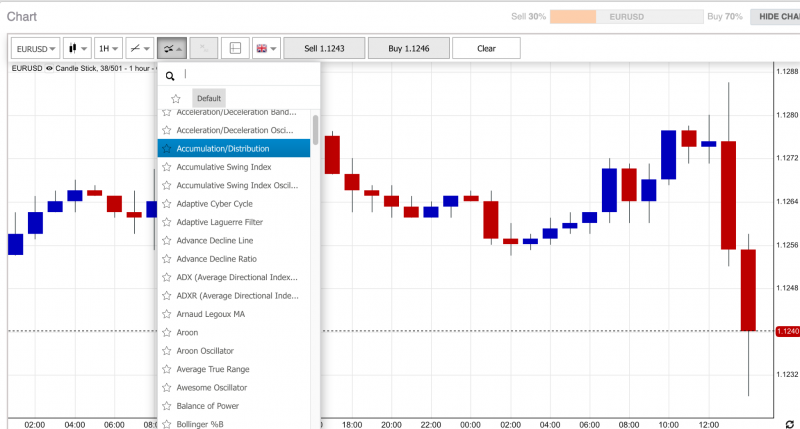
Task: Select ADX (Average Directional Index) entry
Action: click(x=234, y=277)
